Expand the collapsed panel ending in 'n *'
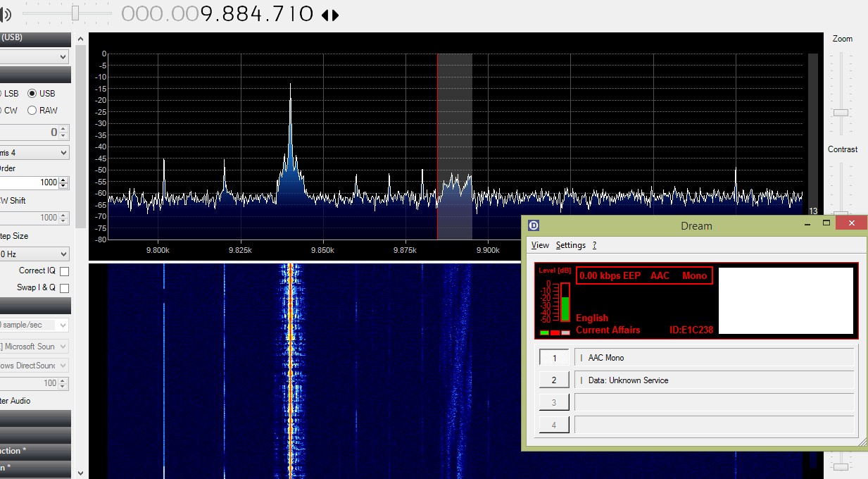Image resolution: width=868 pixels, height=479 pixels. coord(35,468)
